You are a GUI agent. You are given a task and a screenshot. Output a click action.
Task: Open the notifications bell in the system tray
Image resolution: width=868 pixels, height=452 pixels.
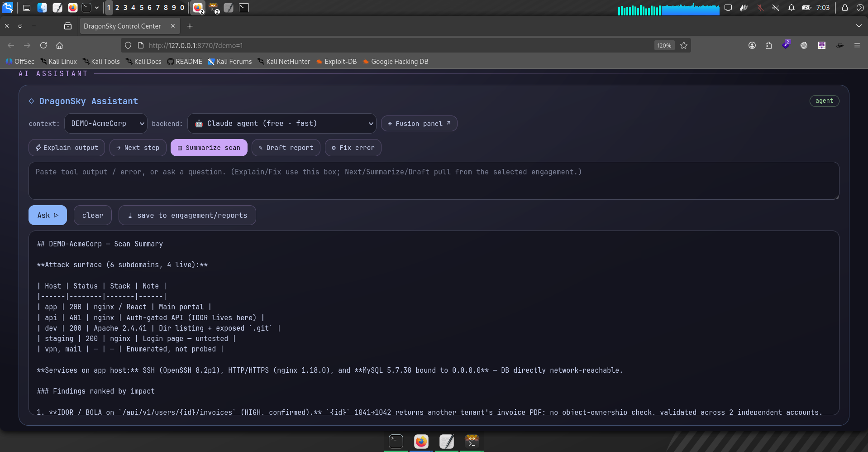791,8
